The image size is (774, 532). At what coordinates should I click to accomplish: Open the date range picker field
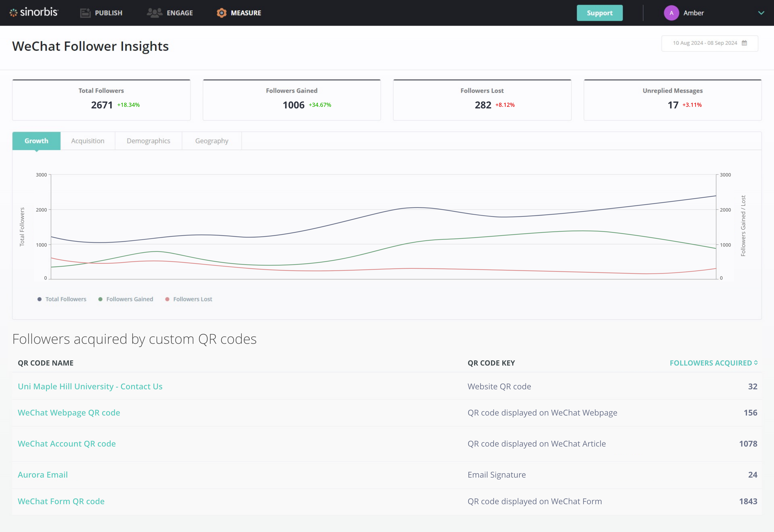[710, 43]
